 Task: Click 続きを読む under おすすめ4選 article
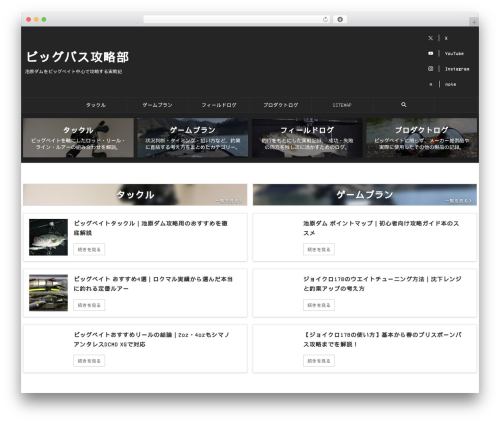coord(89,305)
